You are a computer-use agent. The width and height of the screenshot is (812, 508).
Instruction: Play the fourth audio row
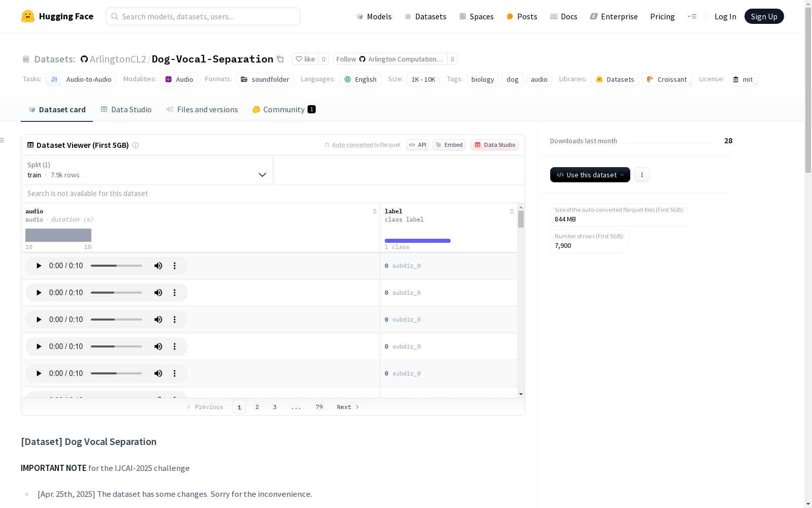coord(39,346)
